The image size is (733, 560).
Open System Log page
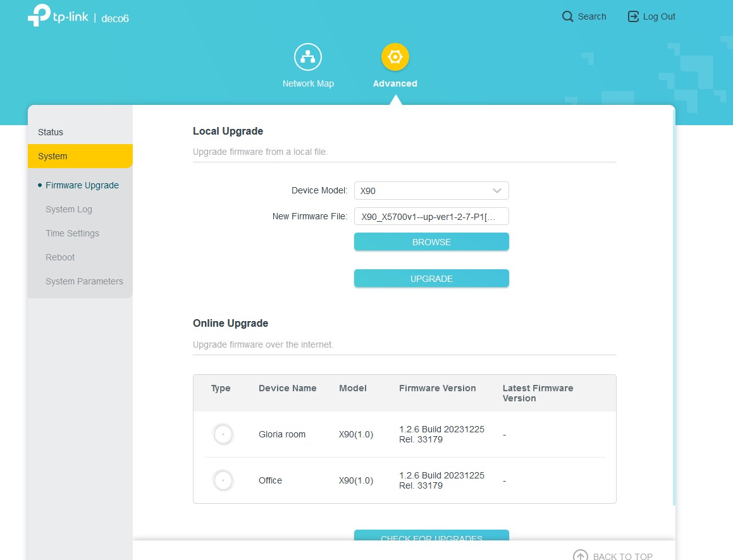69,209
